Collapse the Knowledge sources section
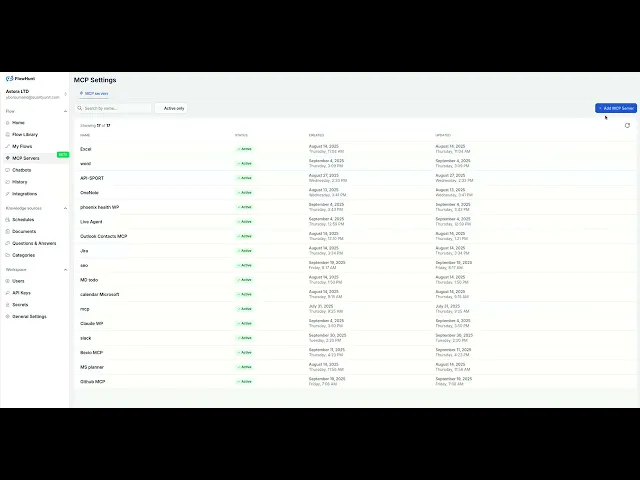Viewport: 640px width, 480px height. tap(65, 208)
